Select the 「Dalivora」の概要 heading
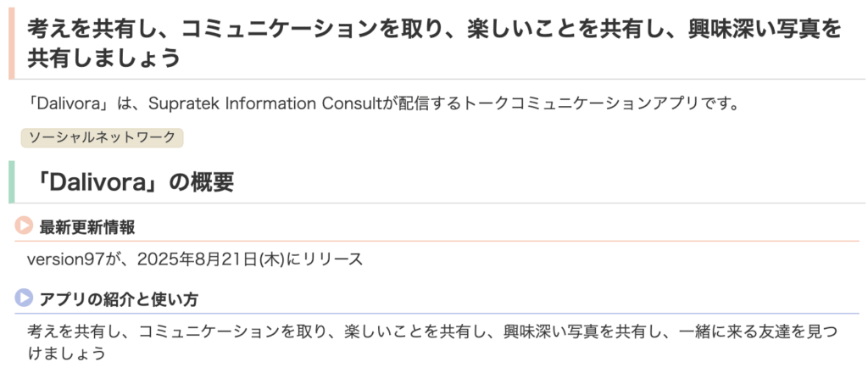The width and height of the screenshot is (868, 373). point(132,182)
